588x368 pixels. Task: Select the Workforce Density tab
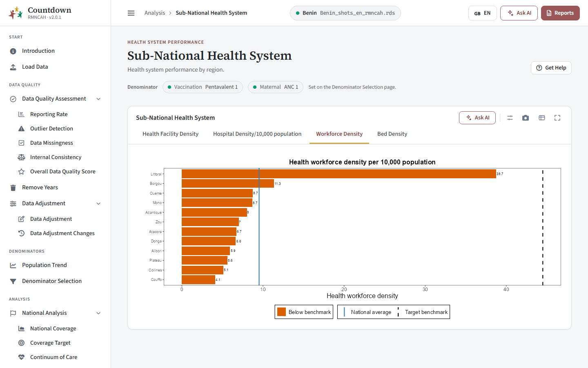pos(339,134)
